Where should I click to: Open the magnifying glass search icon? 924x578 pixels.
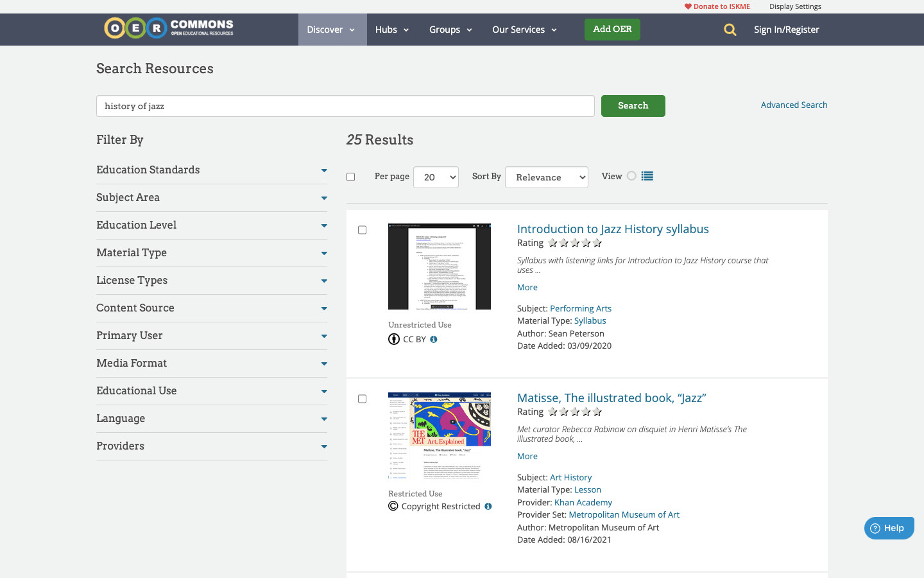click(730, 30)
